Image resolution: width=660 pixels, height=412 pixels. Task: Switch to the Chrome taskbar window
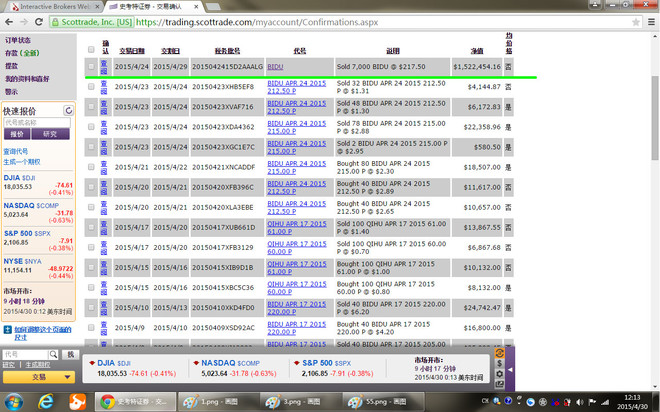pyautogui.click(x=135, y=402)
